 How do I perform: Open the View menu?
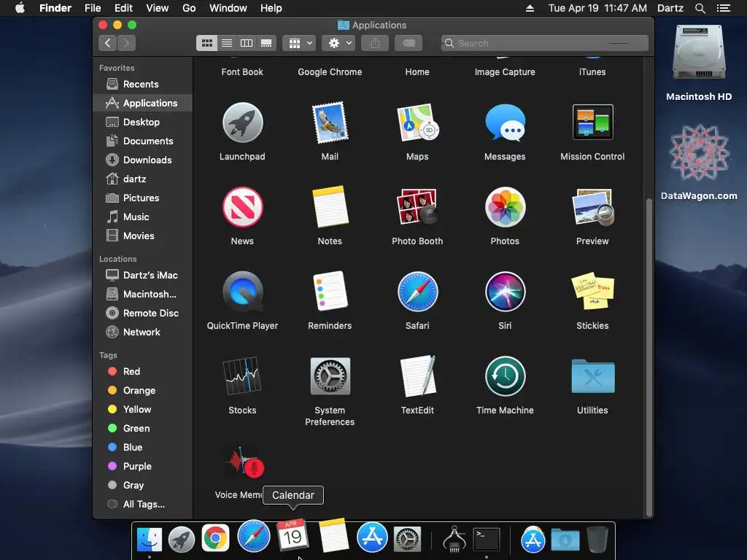pos(158,8)
